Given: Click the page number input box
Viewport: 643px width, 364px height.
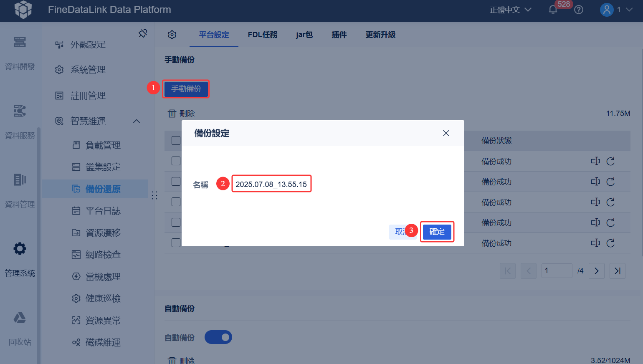Looking at the screenshot, I should click(x=557, y=271).
